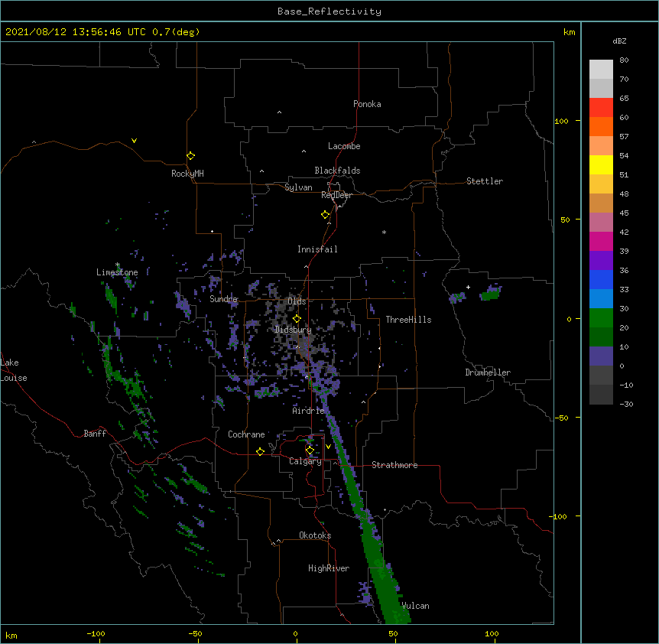Image resolution: width=659 pixels, height=644 pixels.
Task: Click the Olds town label
Action: pyautogui.click(x=297, y=301)
